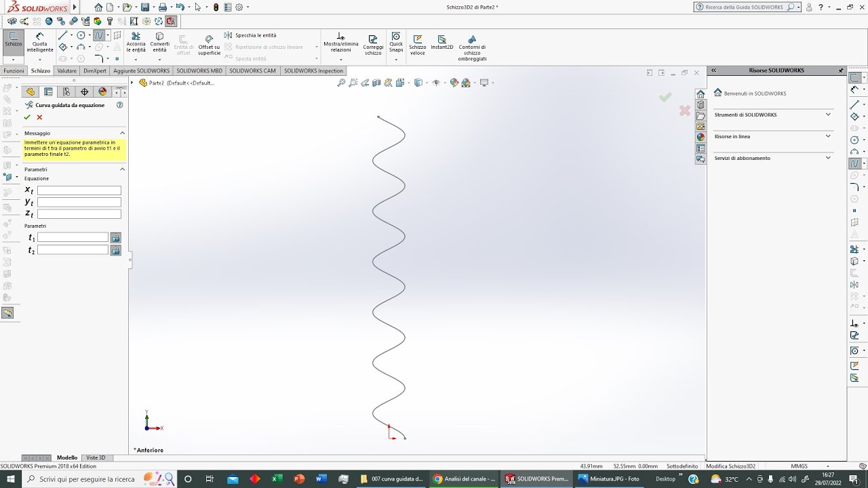Expand the Parte2 tree in graphics area
The width and height of the screenshot is (868, 488).
133,83
